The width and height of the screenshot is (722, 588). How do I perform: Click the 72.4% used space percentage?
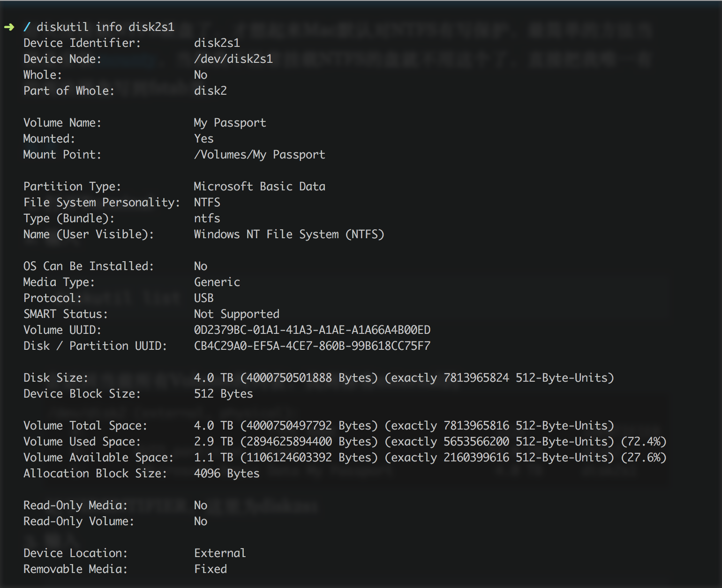[x=643, y=442]
